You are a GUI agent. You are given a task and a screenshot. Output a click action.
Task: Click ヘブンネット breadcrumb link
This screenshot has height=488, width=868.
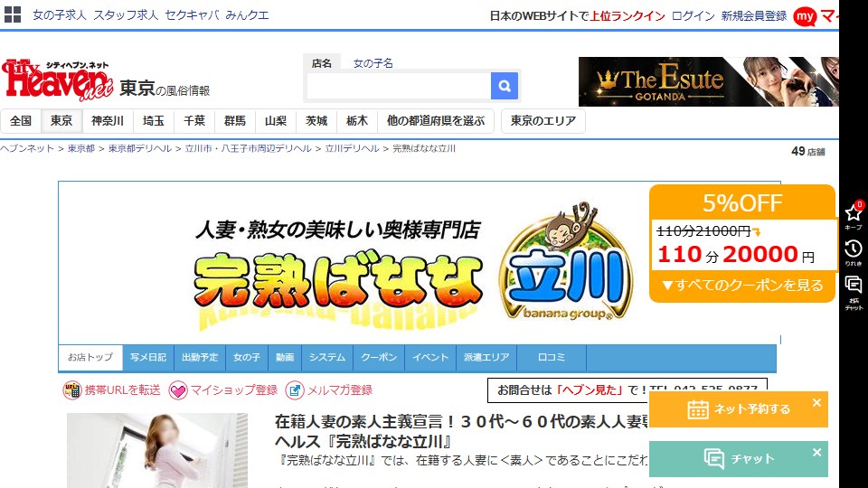[27, 148]
